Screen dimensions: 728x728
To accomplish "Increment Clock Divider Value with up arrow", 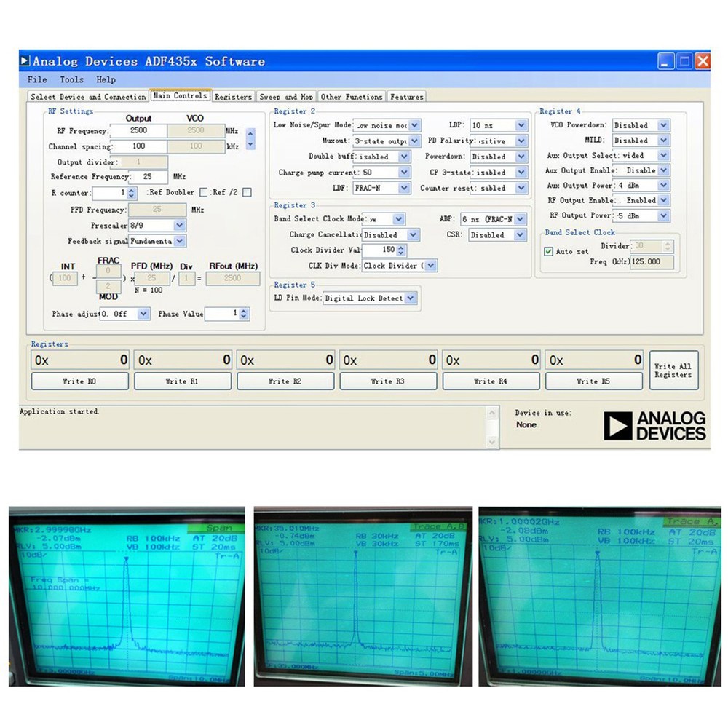I will (403, 248).
